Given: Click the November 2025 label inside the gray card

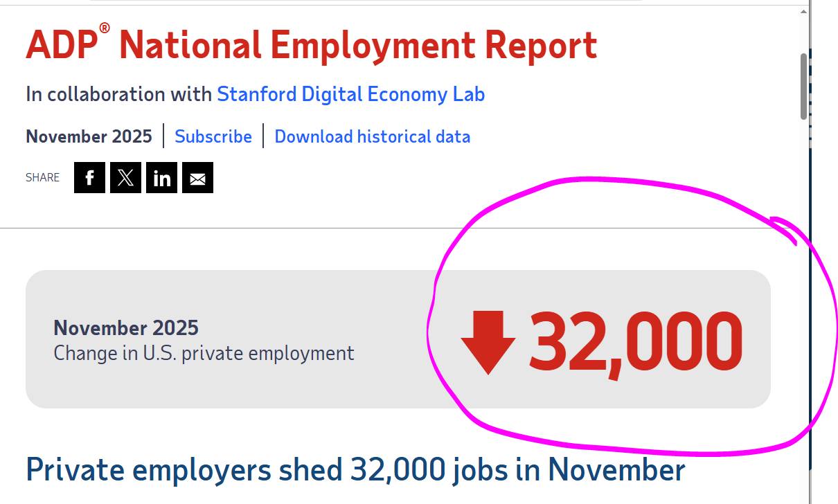Looking at the screenshot, I should (x=126, y=327).
